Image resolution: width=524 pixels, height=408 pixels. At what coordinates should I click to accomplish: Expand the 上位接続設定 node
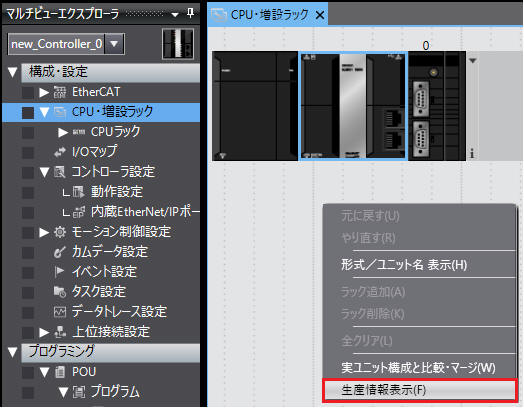(x=44, y=332)
